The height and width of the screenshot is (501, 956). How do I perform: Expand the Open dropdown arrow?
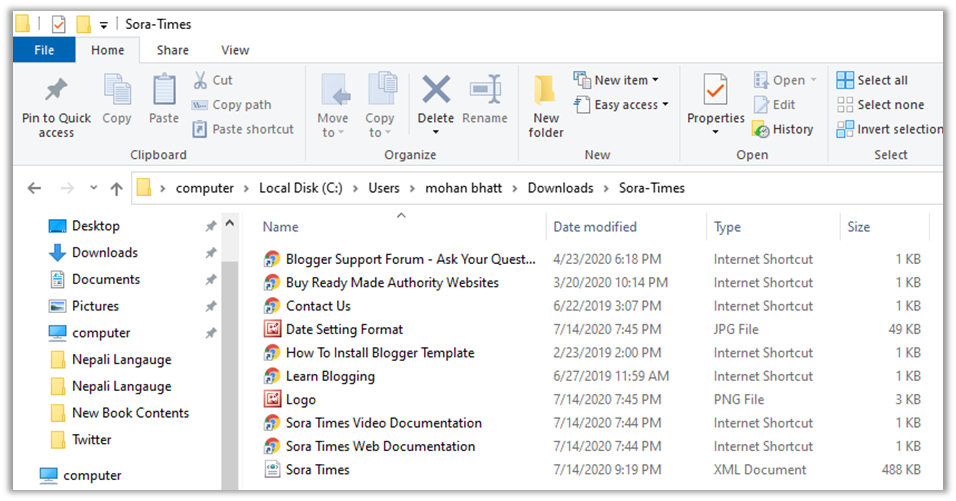point(813,80)
